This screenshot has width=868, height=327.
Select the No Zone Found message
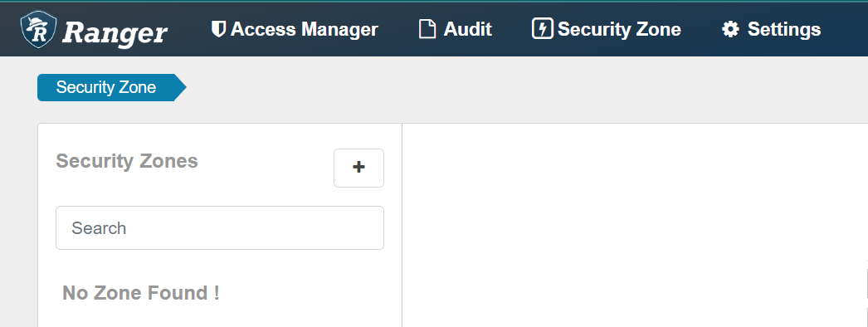click(140, 293)
